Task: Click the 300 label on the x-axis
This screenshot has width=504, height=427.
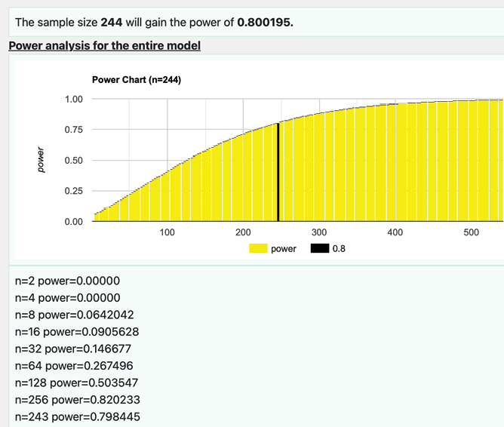Action: pos(319,232)
